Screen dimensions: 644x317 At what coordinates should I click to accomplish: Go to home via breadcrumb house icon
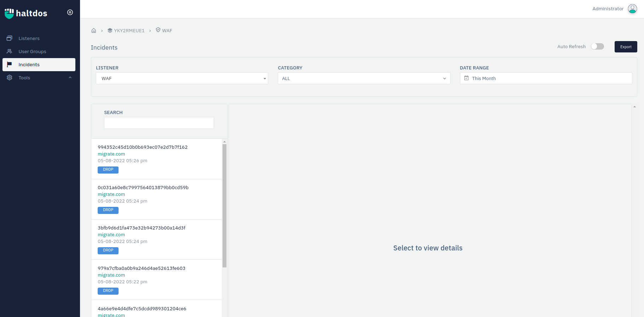(94, 30)
